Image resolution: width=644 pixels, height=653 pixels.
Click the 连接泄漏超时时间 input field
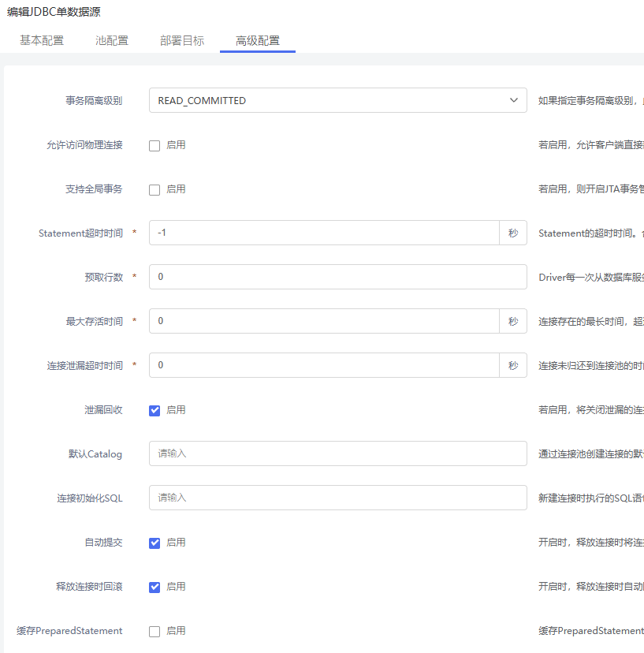(x=324, y=365)
